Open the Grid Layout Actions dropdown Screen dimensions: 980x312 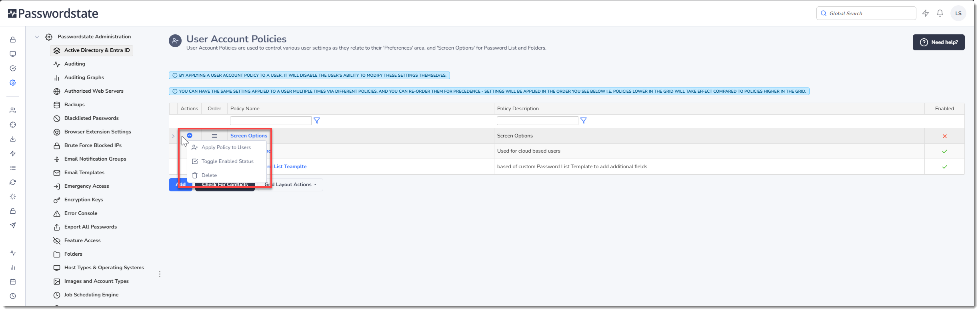coord(290,185)
